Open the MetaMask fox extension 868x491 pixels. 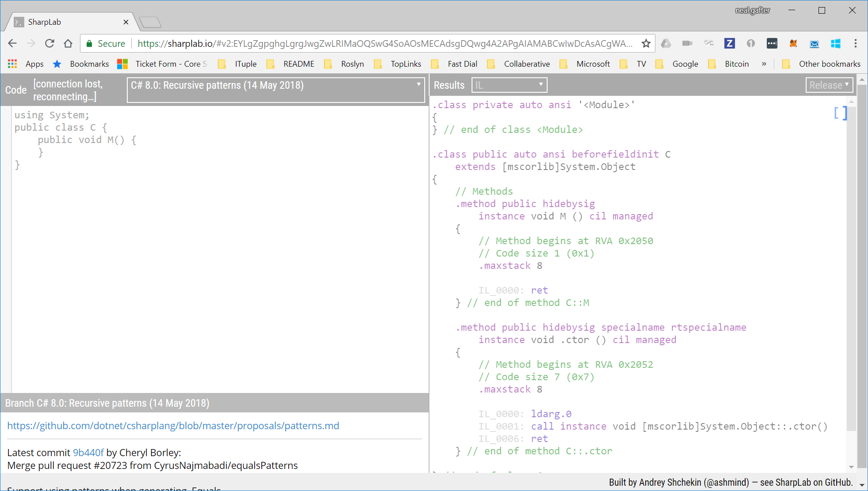point(793,43)
